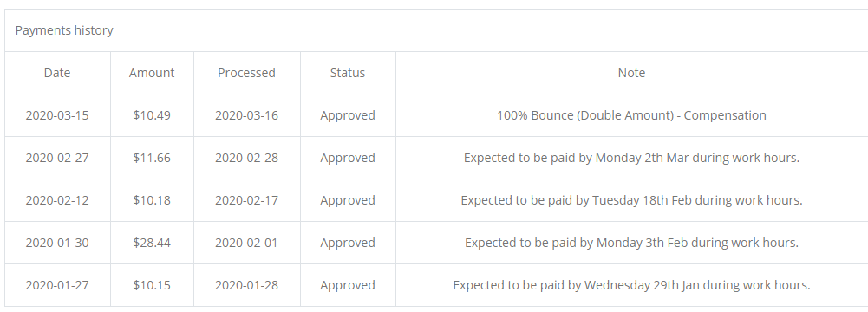This screenshot has width=868, height=312.
Task: Click the 2020-01-27 date cell
Action: pyautogui.click(x=57, y=285)
